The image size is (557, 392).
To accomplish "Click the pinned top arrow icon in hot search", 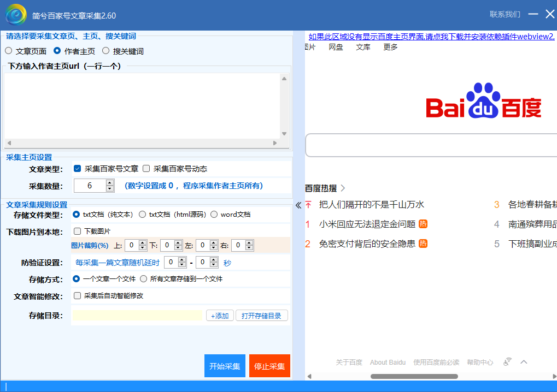I will 308,205.
